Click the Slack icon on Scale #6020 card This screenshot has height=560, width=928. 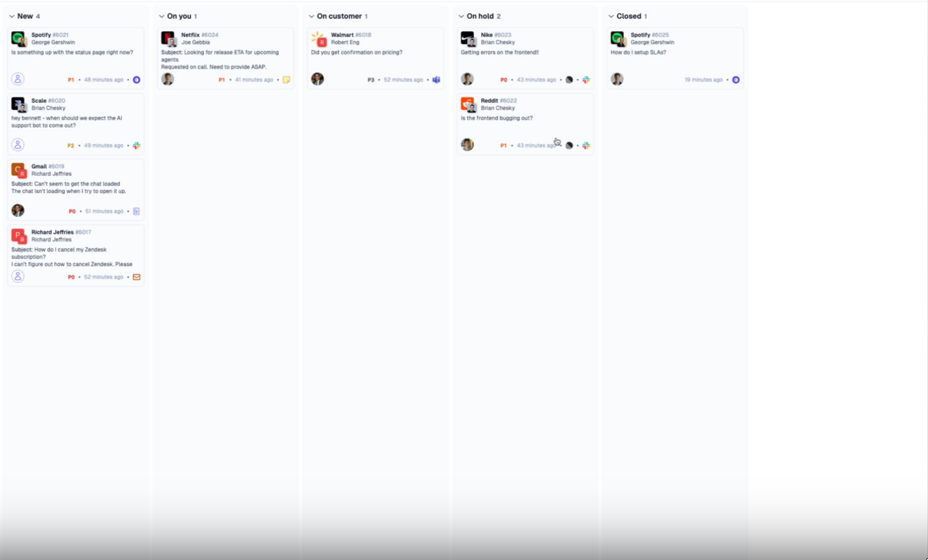tap(136, 145)
